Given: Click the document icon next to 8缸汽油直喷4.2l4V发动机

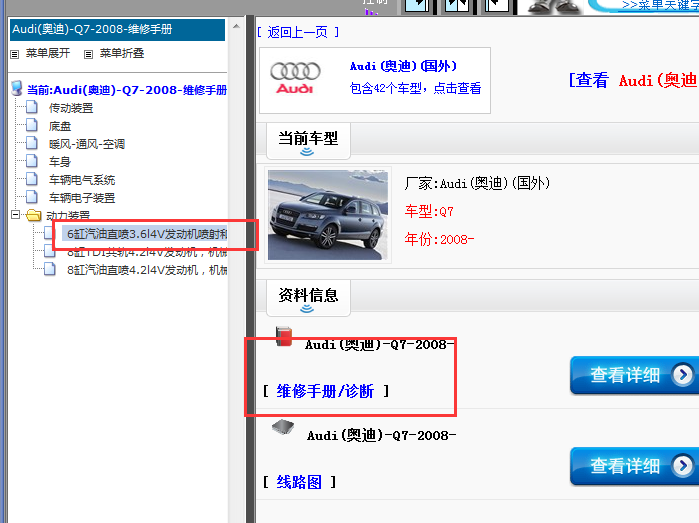Looking at the screenshot, I should 49,270.
